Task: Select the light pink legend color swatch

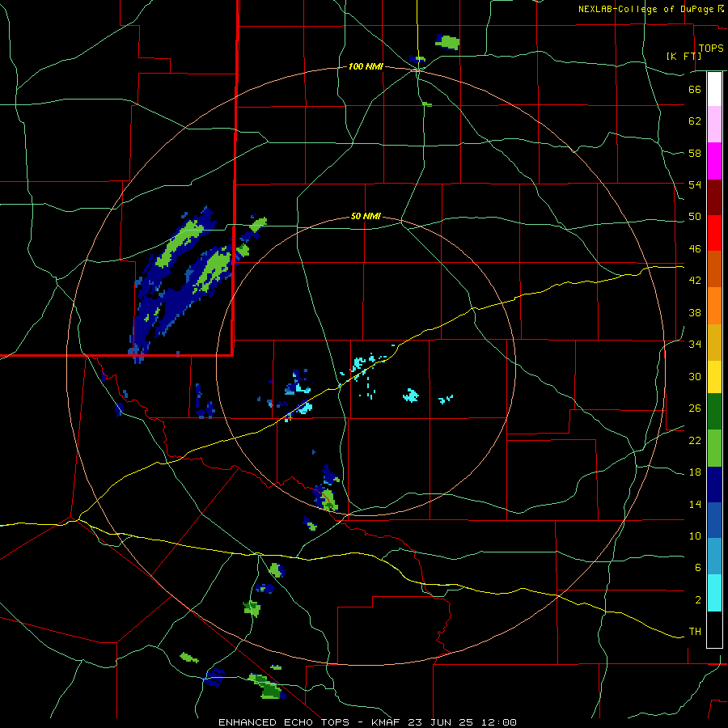Action: point(714,124)
